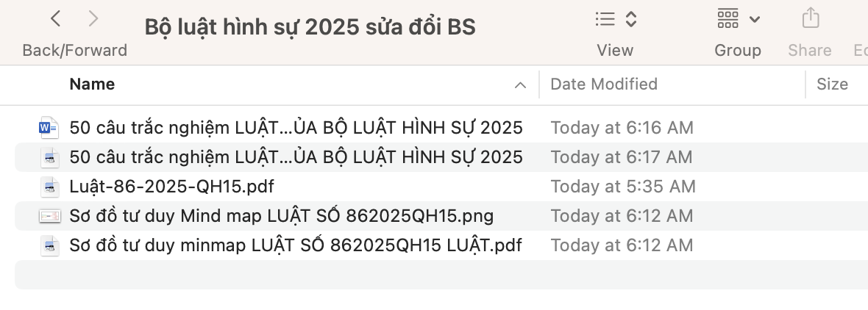Click the Share toolbar icon
Screen dimensions: 868x310
pos(810,19)
